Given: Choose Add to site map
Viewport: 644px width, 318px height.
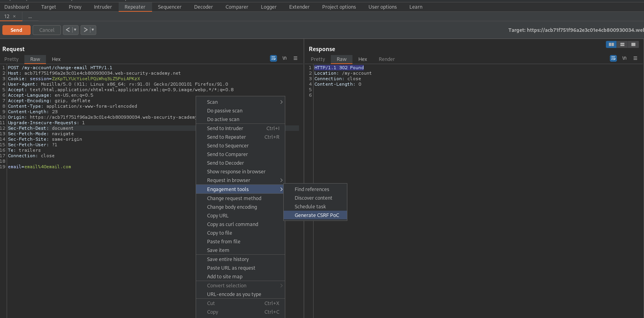Looking at the screenshot, I should (240, 276).
